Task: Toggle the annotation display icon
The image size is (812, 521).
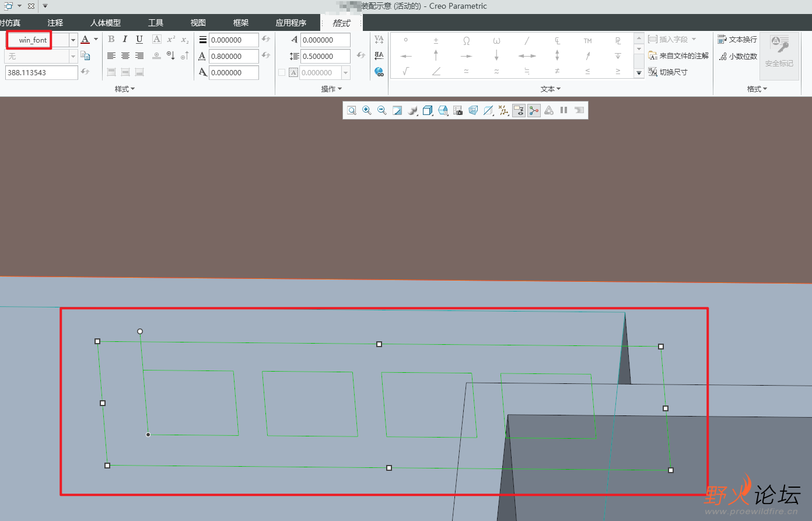Action: click(x=519, y=110)
